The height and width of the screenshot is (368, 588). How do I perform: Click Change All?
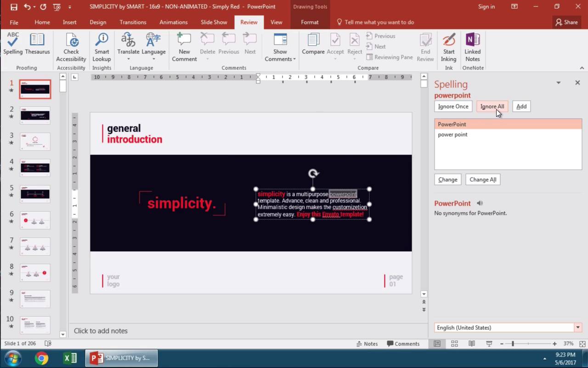point(483,179)
